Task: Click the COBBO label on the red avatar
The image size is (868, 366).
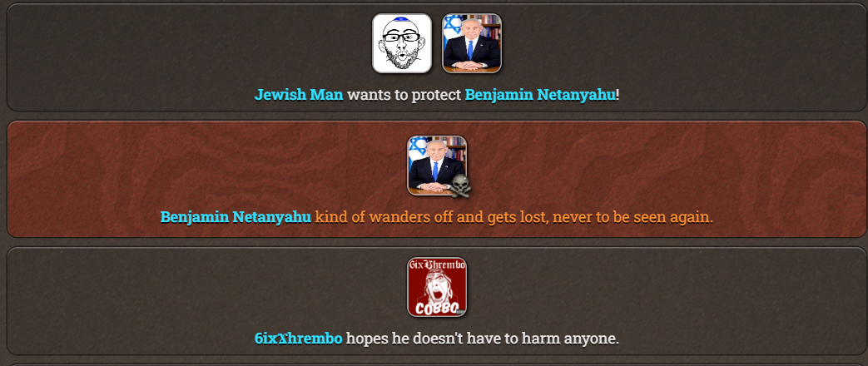Action: point(437,307)
